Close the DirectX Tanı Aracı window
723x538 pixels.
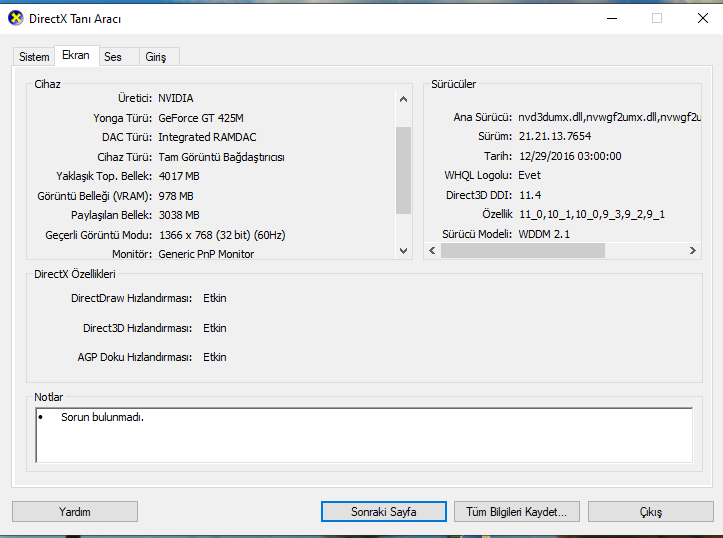pyautogui.click(x=703, y=18)
